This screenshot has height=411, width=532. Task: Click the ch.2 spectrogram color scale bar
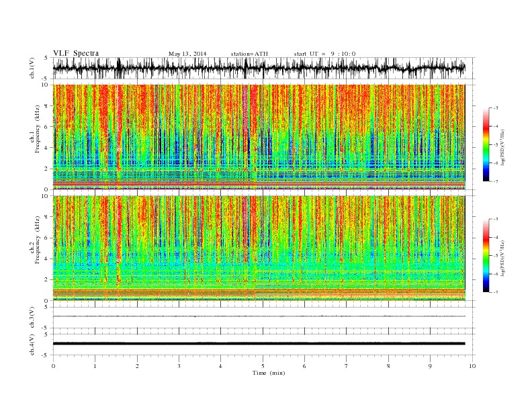[x=486, y=256]
